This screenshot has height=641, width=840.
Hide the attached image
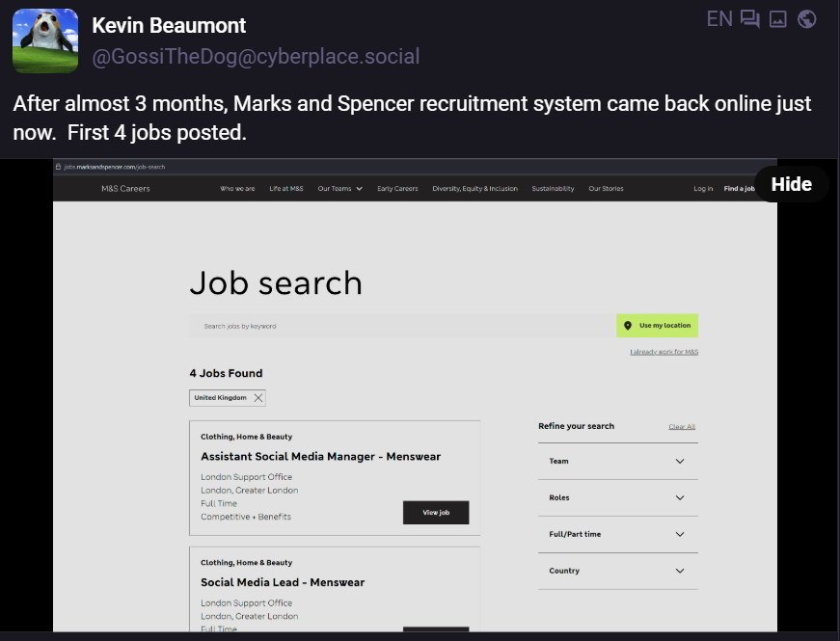point(791,184)
